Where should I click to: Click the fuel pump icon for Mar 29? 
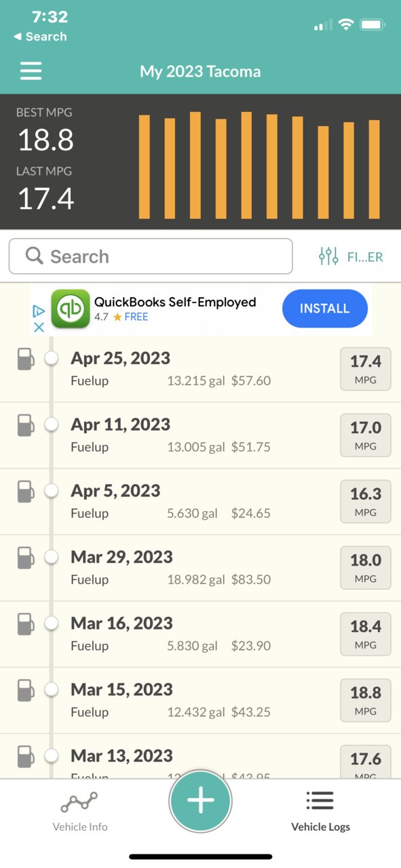[x=25, y=557]
